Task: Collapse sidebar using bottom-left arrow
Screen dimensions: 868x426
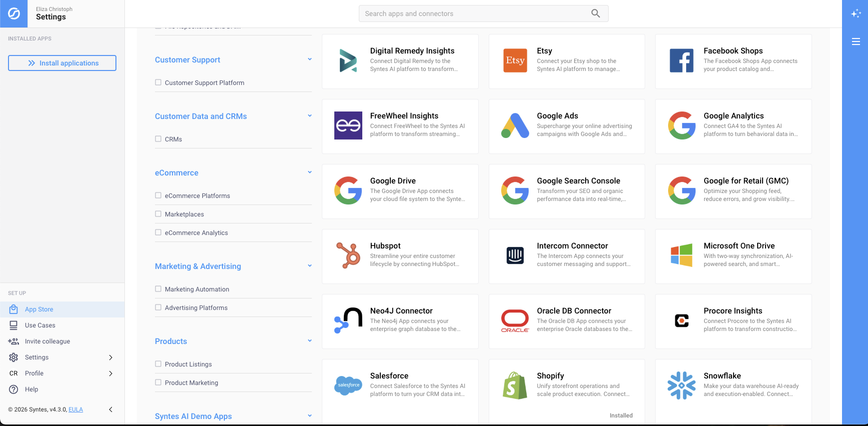Action: (x=110, y=409)
